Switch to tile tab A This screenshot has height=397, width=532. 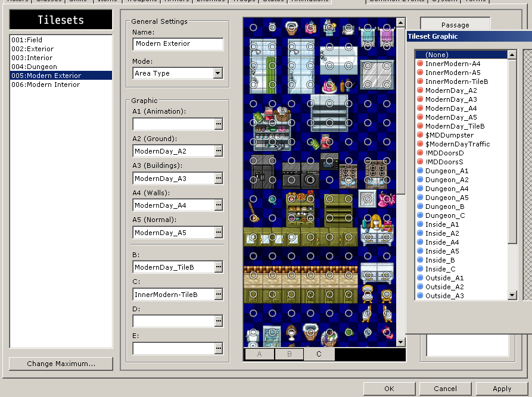coord(260,354)
